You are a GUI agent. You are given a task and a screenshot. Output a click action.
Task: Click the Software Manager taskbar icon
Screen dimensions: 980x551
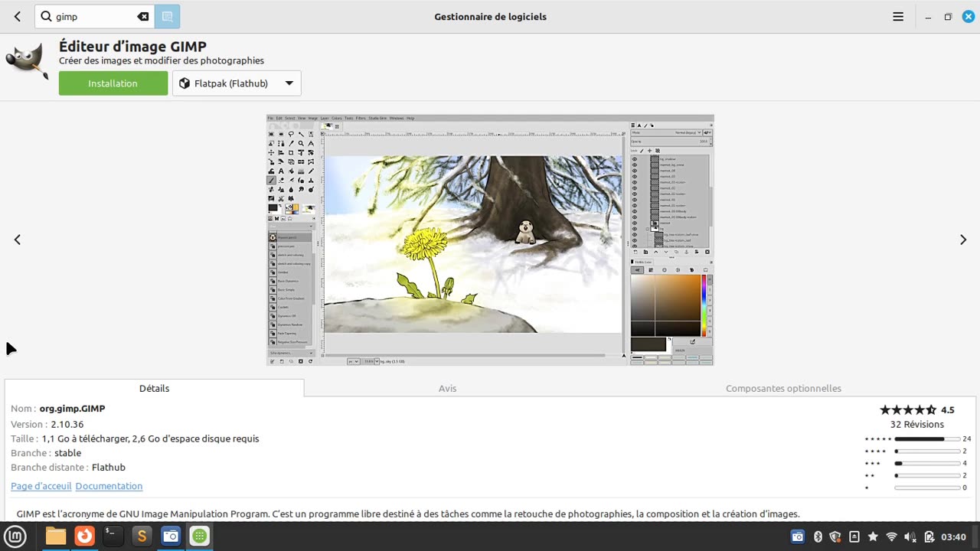click(x=199, y=536)
